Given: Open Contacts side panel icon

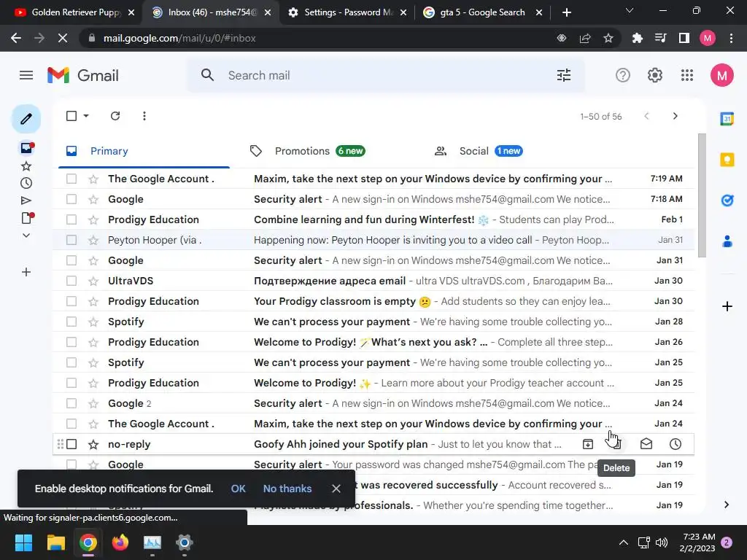Looking at the screenshot, I should [x=727, y=241].
